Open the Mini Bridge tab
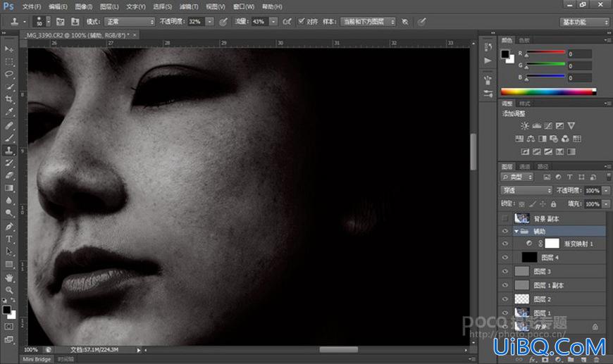This screenshot has height=364, width=613. [x=37, y=359]
